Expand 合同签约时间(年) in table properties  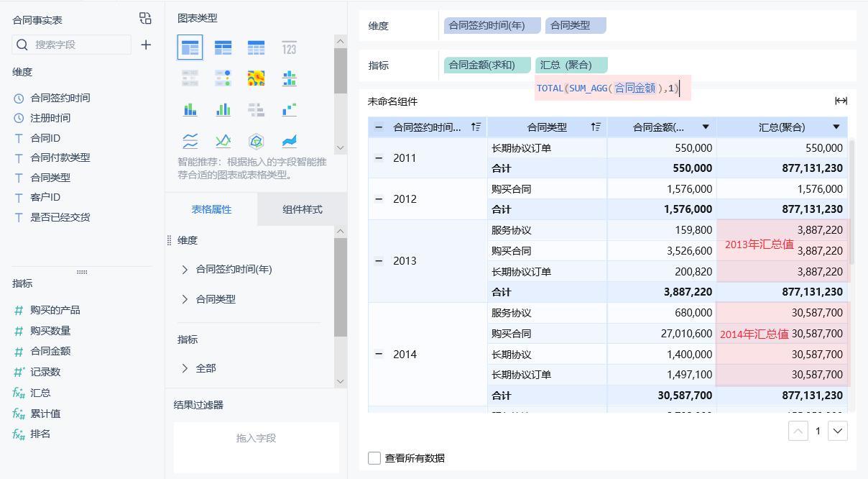click(x=185, y=270)
